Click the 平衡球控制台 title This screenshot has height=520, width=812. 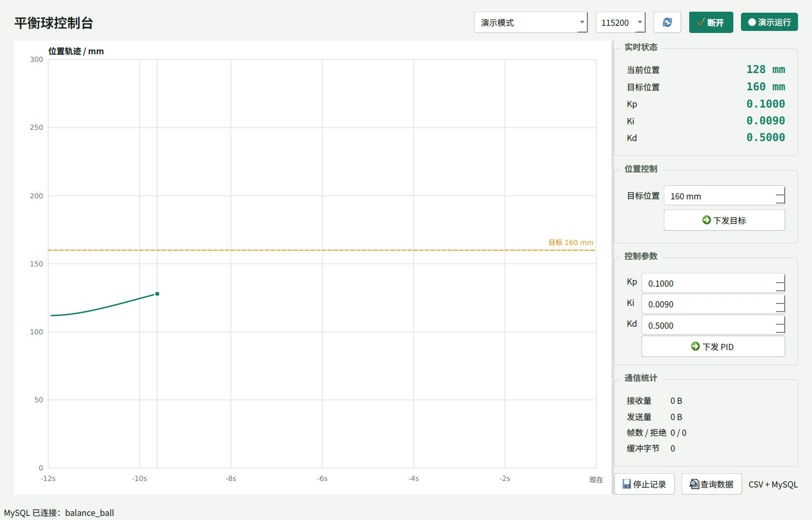click(x=54, y=23)
